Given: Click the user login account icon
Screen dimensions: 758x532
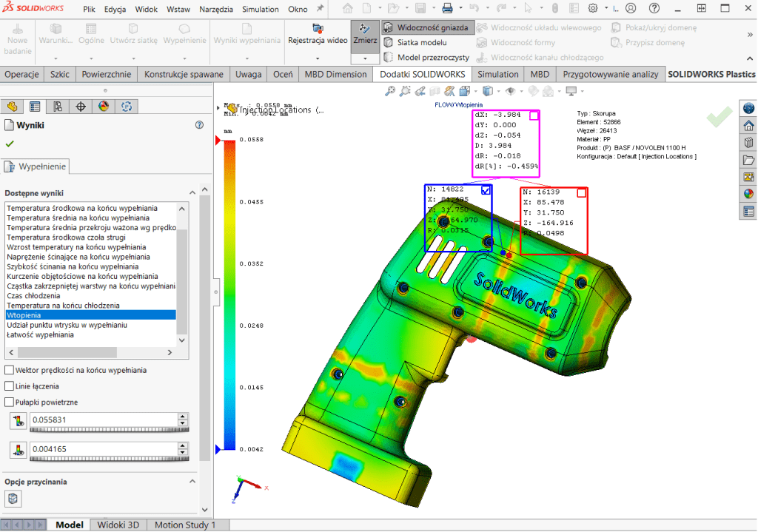Looking at the screenshot, I should (x=631, y=8).
